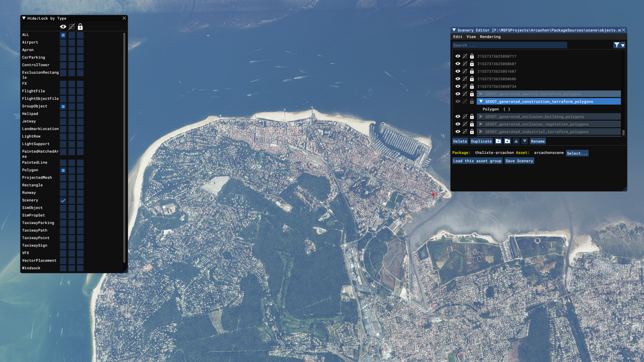The height and width of the screenshot is (362, 644).
Task: Lock object 21537373625050606
Action: tap(472, 79)
